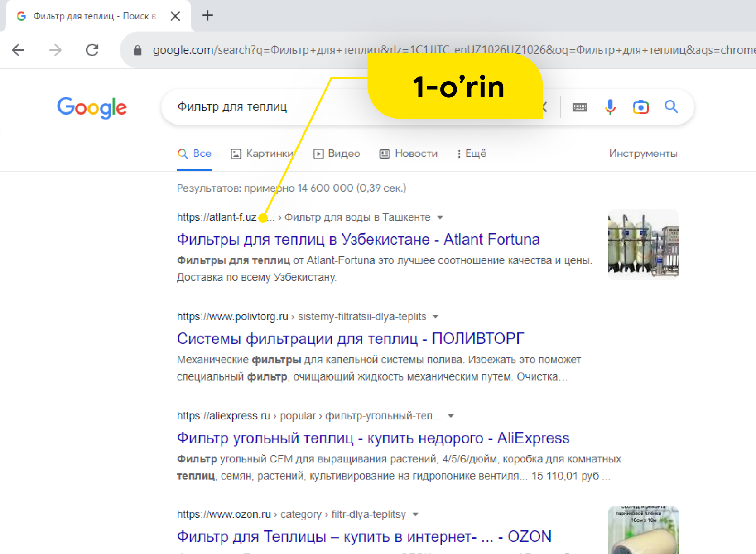
Task: Expand options arrow for polivtorg.ru result
Action: (x=436, y=317)
